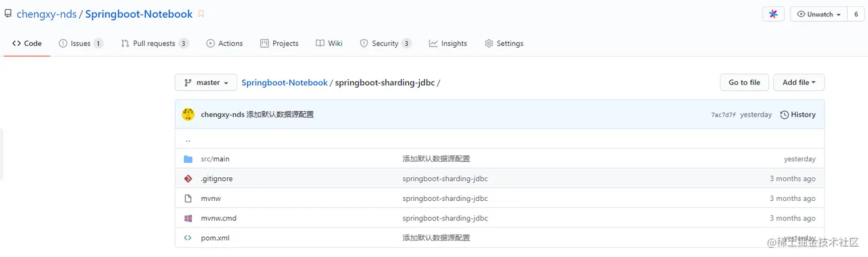Go to parent directory via '..'
868x257 pixels.
[x=188, y=139]
